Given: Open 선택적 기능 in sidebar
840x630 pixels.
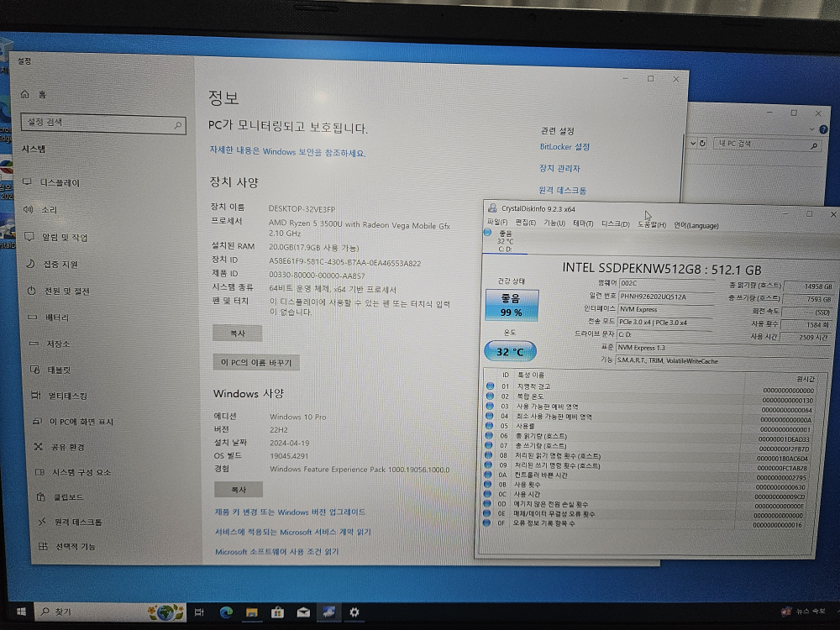Looking at the screenshot, I should coord(67,547).
